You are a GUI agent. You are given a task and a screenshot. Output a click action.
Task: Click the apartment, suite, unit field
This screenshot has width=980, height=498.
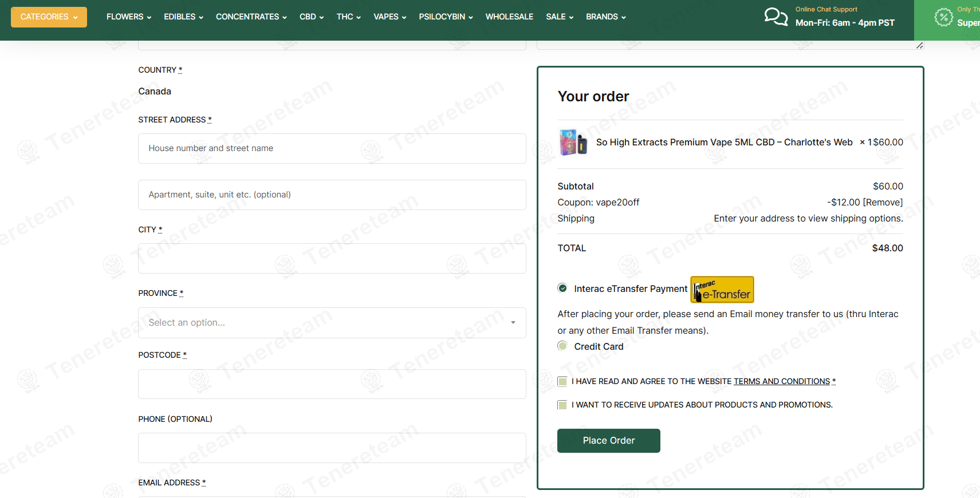point(332,195)
